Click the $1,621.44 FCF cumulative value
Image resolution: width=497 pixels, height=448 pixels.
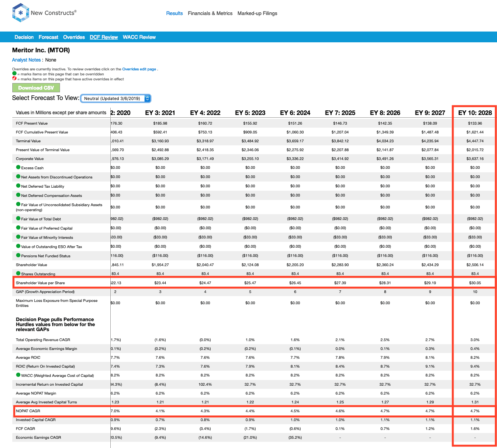pyautogui.click(x=475, y=132)
